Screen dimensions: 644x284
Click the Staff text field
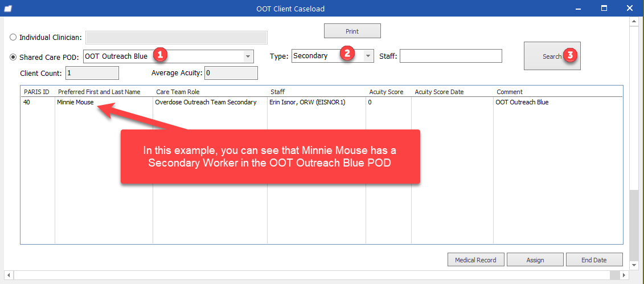click(x=451, y=56)
